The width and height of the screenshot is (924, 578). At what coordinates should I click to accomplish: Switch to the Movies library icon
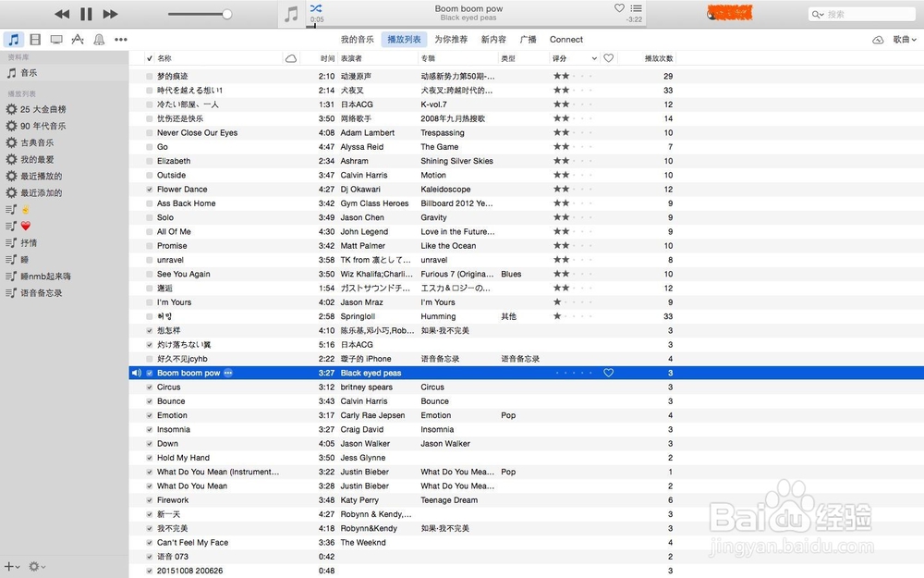pos(35,40)
